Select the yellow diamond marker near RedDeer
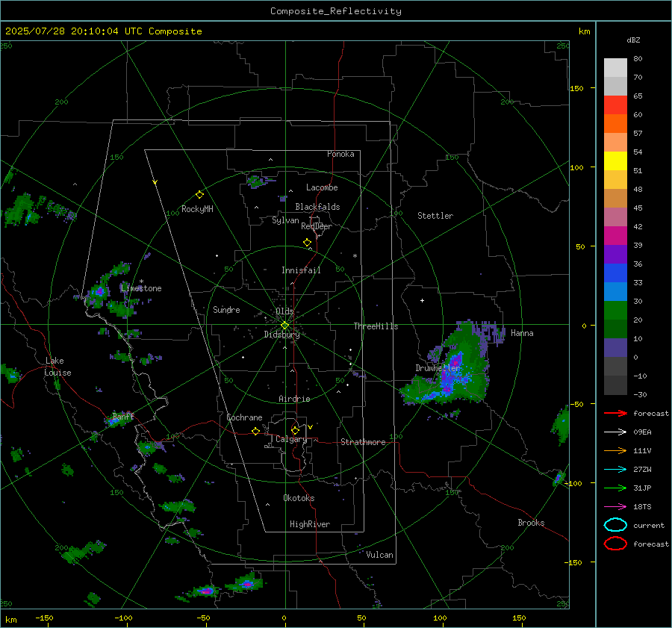Image resolution: width=672 pixels, height=628 pixels. [307, 243]
